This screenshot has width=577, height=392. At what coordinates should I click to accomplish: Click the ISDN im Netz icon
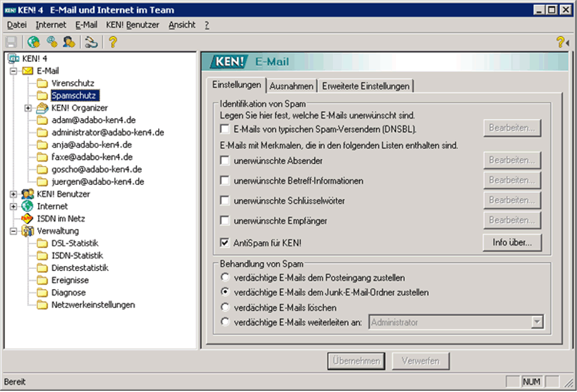click(28, 219)
